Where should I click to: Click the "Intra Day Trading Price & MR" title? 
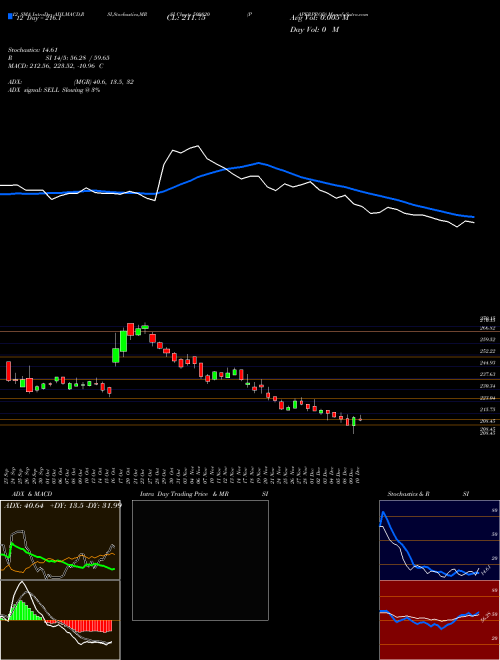[x=185, y=494]
